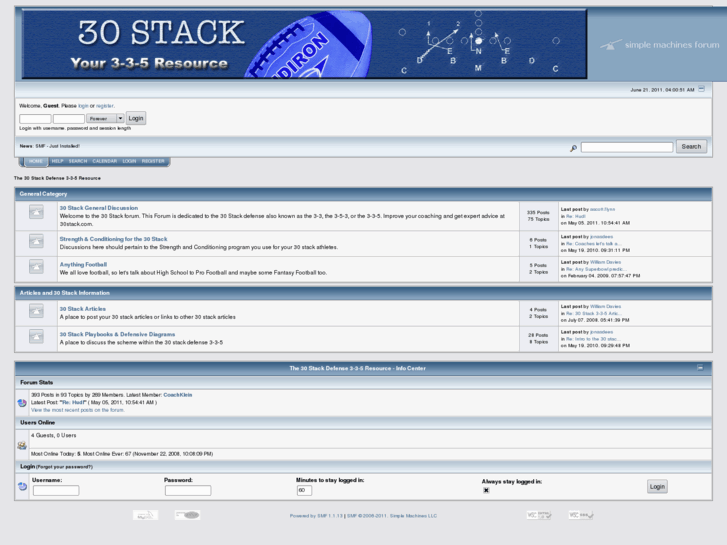Screen dimensions: 727x545
Task: Collapse the Info Center panel
Action: coord(700,367)
